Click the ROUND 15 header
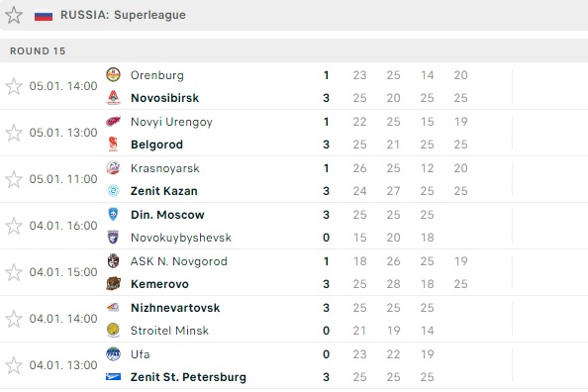The width and height of the screenshot is (588, 392). click(x=38, y=51)
